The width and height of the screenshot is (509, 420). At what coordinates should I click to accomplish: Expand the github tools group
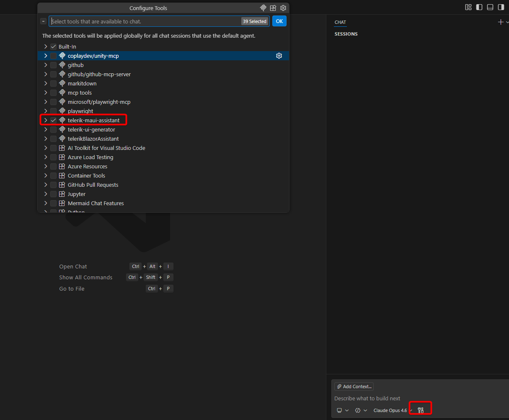(x=46, y=65)
